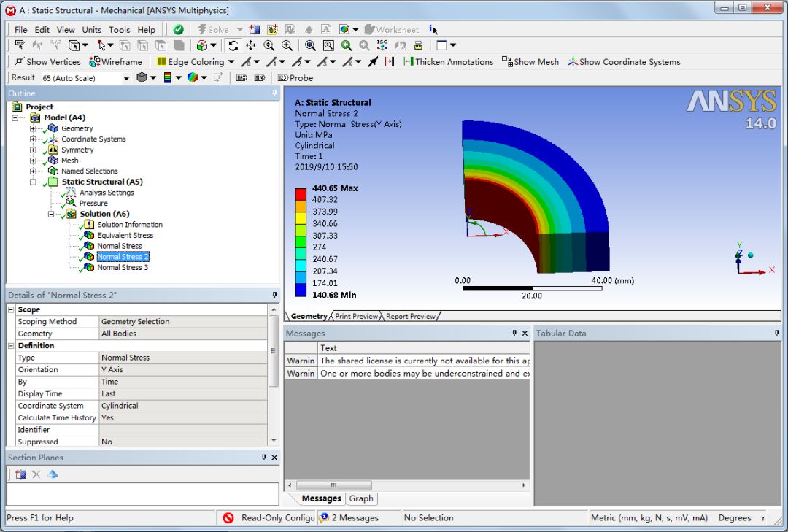Viewport: 788px width, 532px height.
Task: Expand the Symmetry tree node
Action: (33, 150)
